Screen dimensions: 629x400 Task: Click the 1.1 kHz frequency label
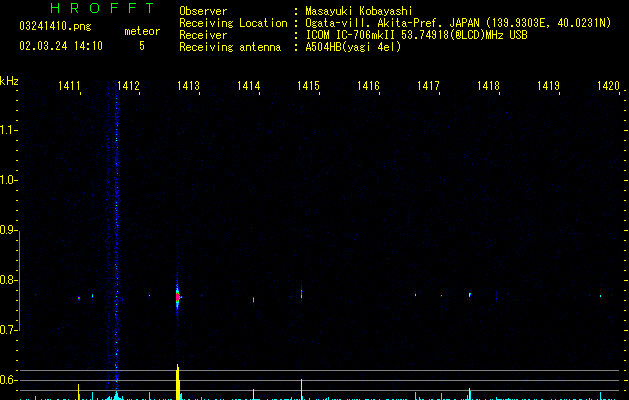coord(8,130)
